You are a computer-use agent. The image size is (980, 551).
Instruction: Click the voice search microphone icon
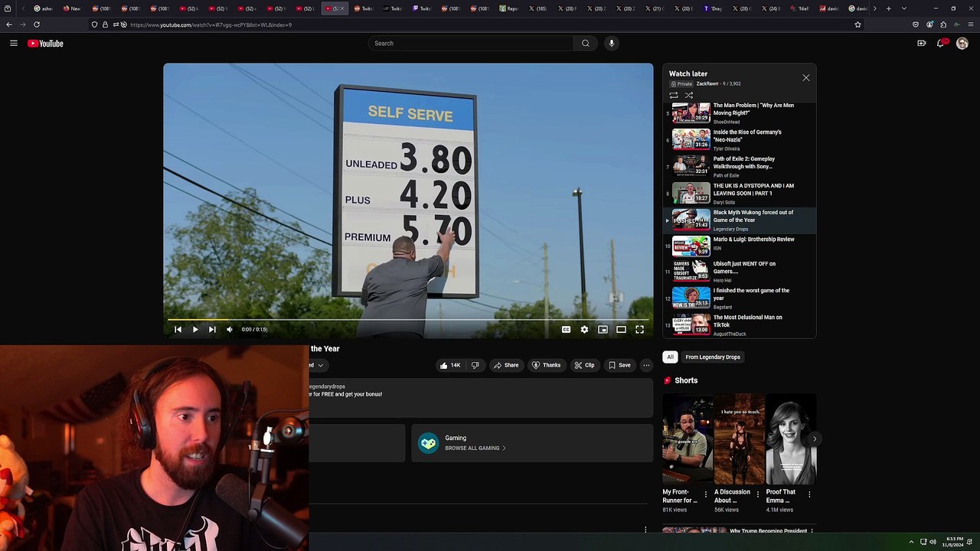pos(611,44)
